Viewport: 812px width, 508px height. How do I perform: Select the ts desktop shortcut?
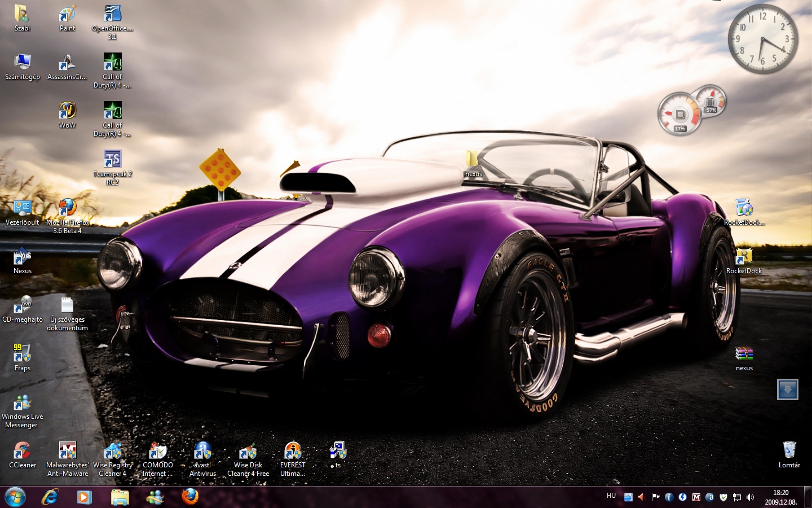click(x=337, y=455)
